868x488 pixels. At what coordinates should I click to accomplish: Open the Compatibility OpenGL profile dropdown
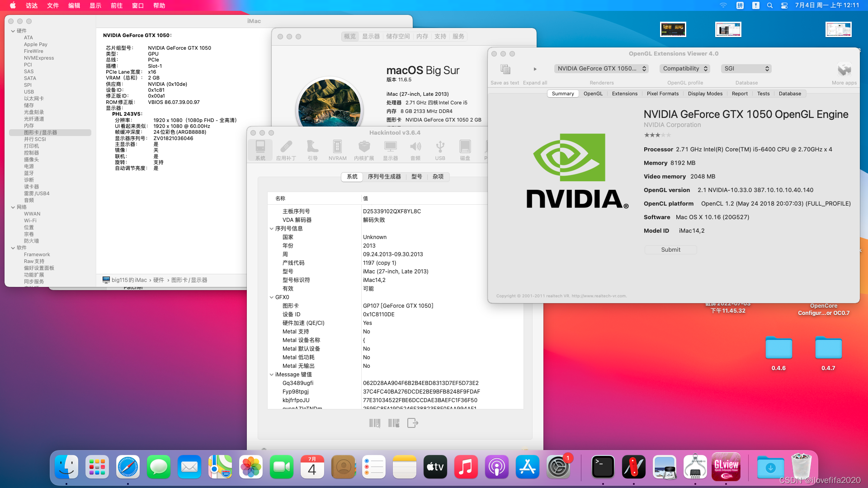click(x=685, y=69)
